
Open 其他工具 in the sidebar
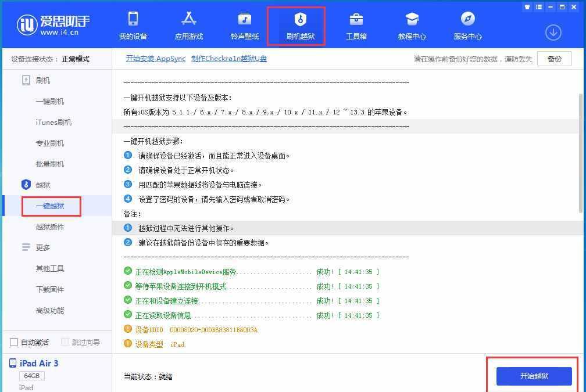(x=50, y=268)
